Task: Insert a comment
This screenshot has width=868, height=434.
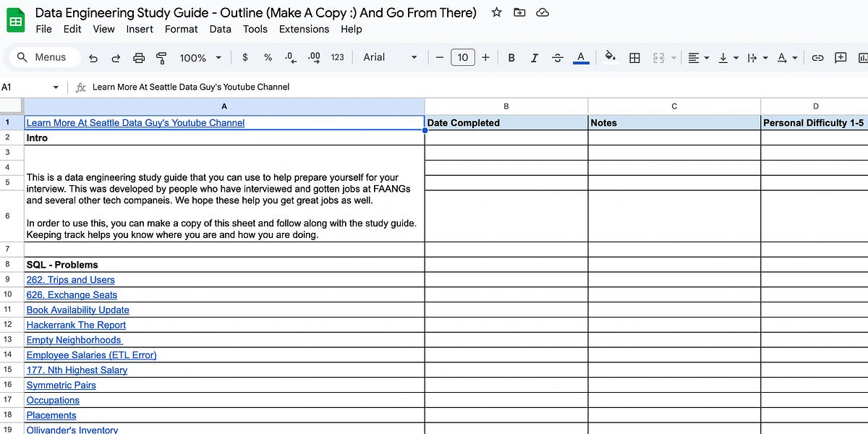Action: point(841,58)
